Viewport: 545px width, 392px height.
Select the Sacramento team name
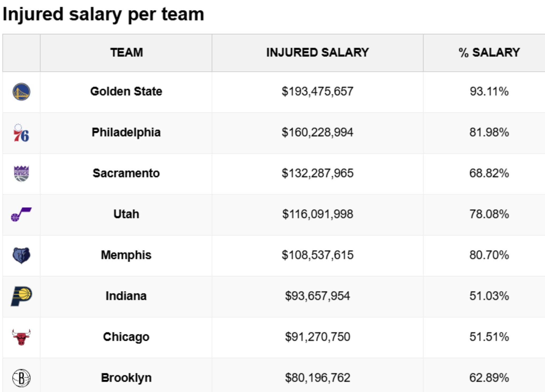pyautogui.click(x=126, y=173)
